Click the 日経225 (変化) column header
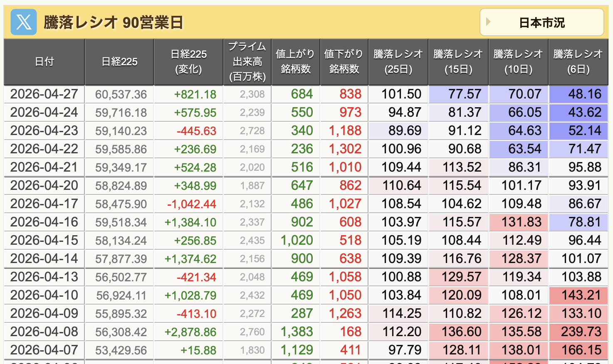 (x=188, y=62)
